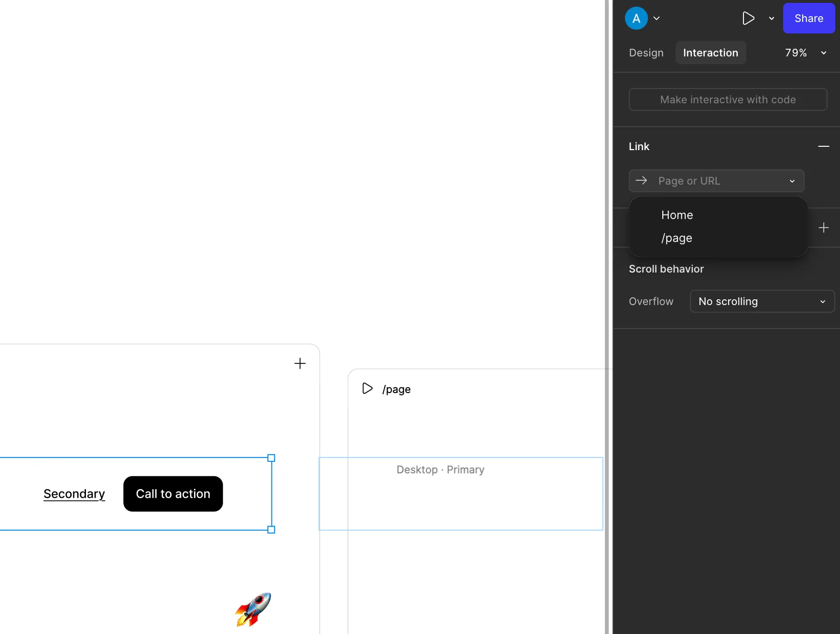
Task: Open the 79% zoom level dropdown
Action: click(x=806, y=53)
